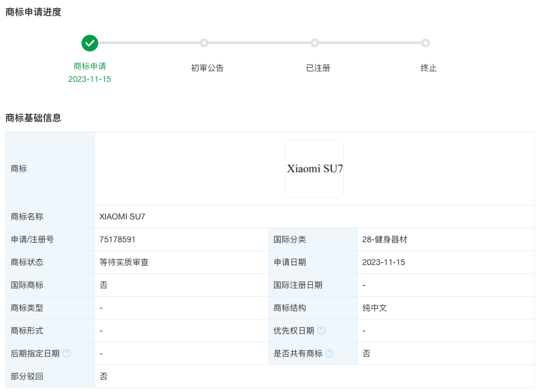Select the green 商标申请 step label

[x=90, y=66]
